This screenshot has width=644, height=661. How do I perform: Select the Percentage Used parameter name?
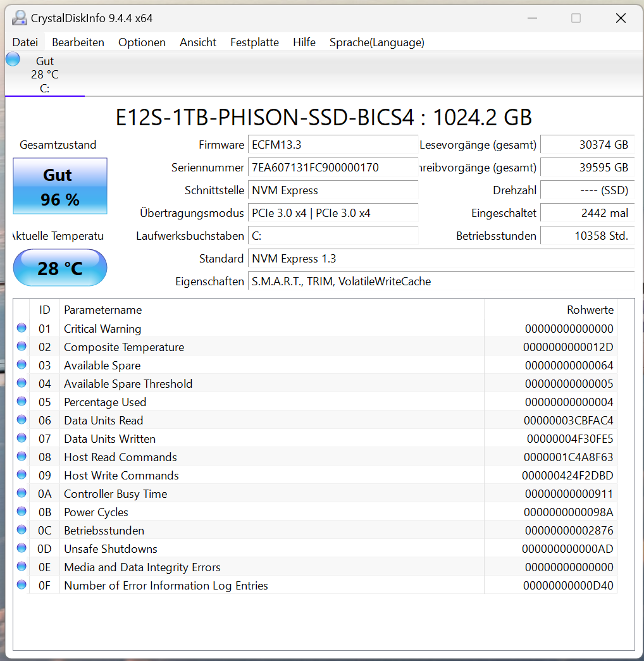[105, 402]
